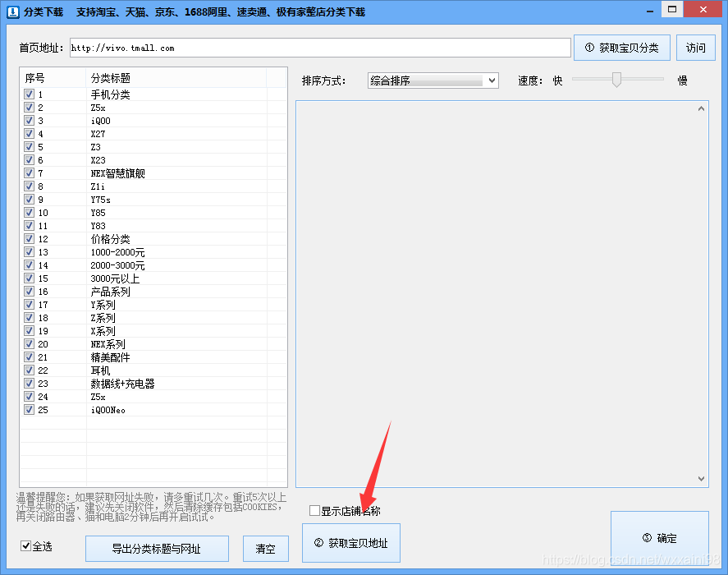Select the X系列 row
Screen dimensions: 728x575
[153, 331]
